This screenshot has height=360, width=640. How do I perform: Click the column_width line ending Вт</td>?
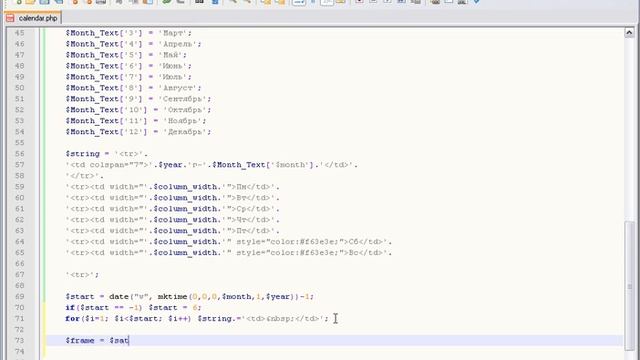pyautogui.click(x=173, y=198)
